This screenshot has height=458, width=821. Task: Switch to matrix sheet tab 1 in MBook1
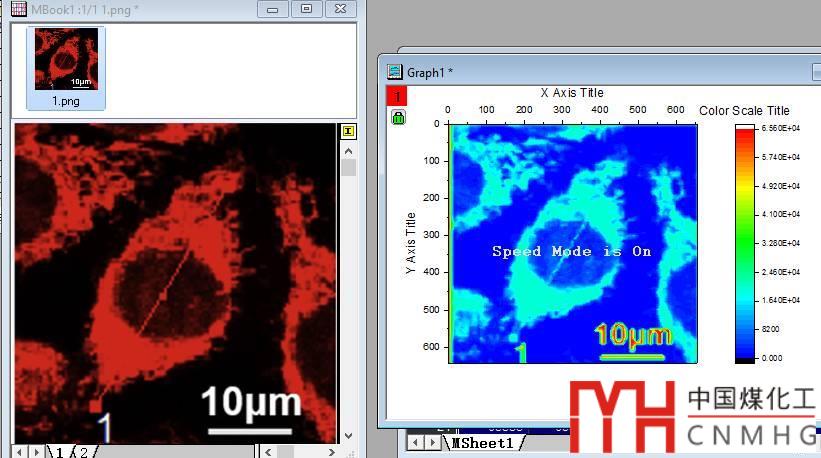click(59, 451)
